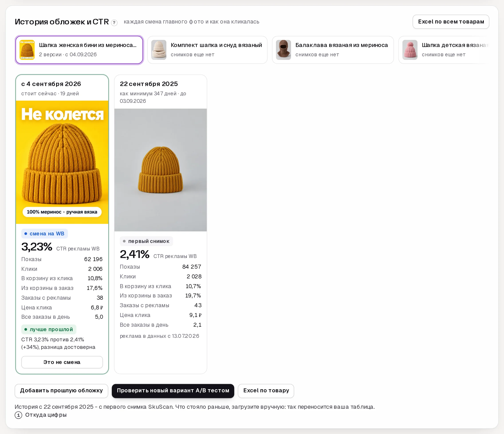This screenshot has width=504, height=434.
Task: Open the gray background beanie cover image
Action: (161, 170)
